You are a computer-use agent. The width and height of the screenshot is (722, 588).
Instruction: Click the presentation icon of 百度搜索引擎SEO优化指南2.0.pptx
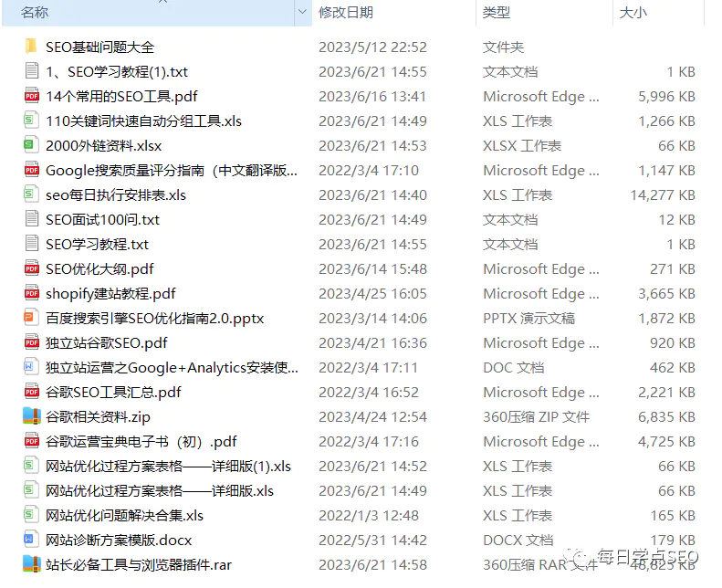click(x=30, y=318)
